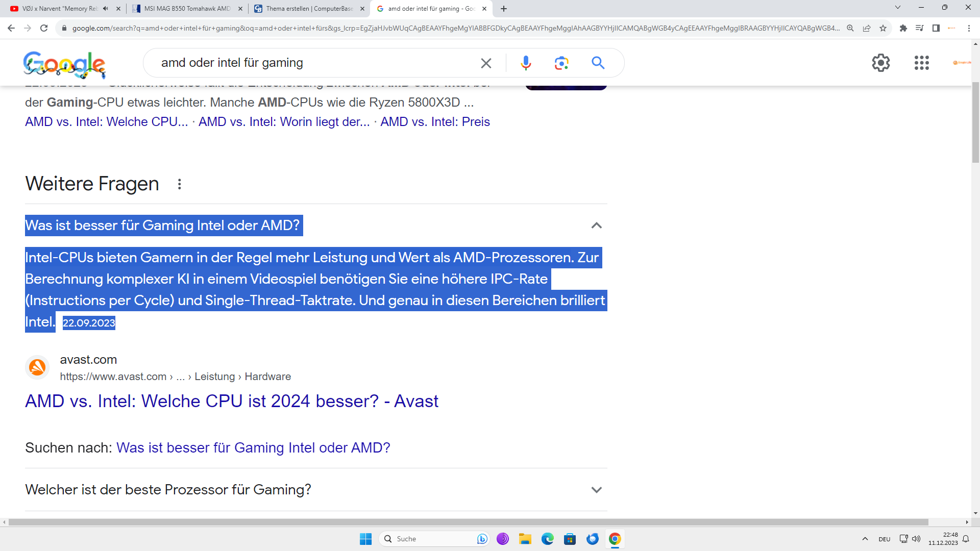
Task: Open the browser zoom indicator
Action: (850, 28)
